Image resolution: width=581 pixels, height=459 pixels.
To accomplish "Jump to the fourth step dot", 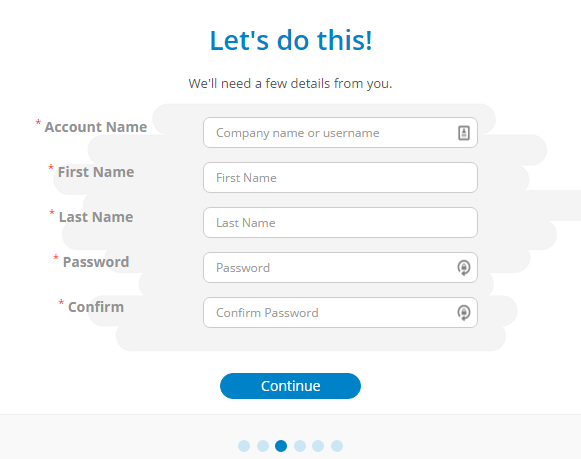I will 300,446.
